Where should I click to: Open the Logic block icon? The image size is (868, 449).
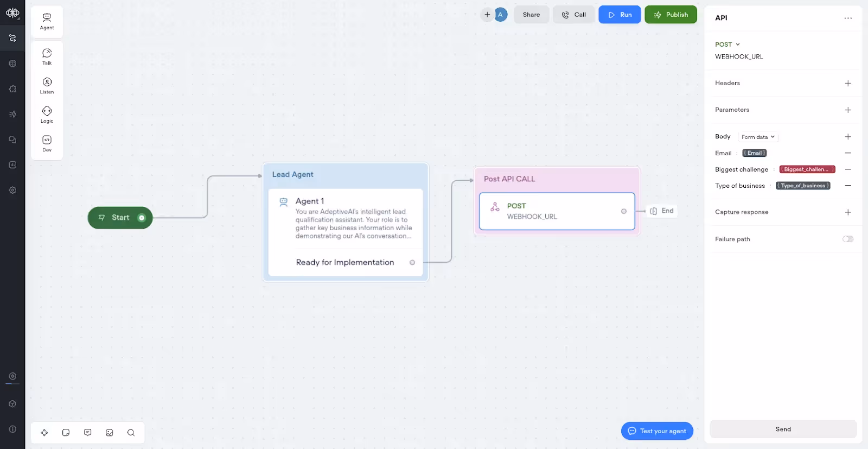pyautogui.click(x=47, y=114)
